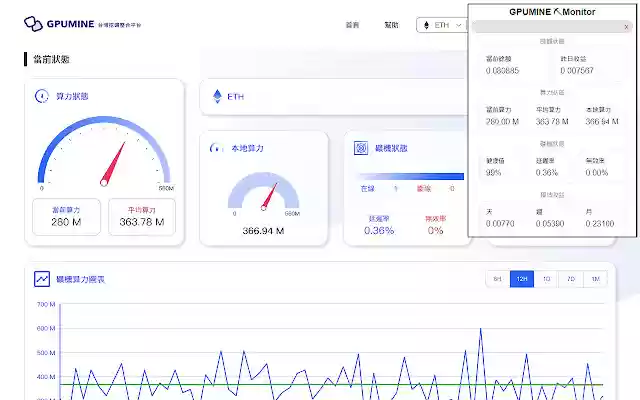Click the "600 M" chart axis label
Image resolution: width=640 pixels, height=400 pixels.
(x=46, y=329)
